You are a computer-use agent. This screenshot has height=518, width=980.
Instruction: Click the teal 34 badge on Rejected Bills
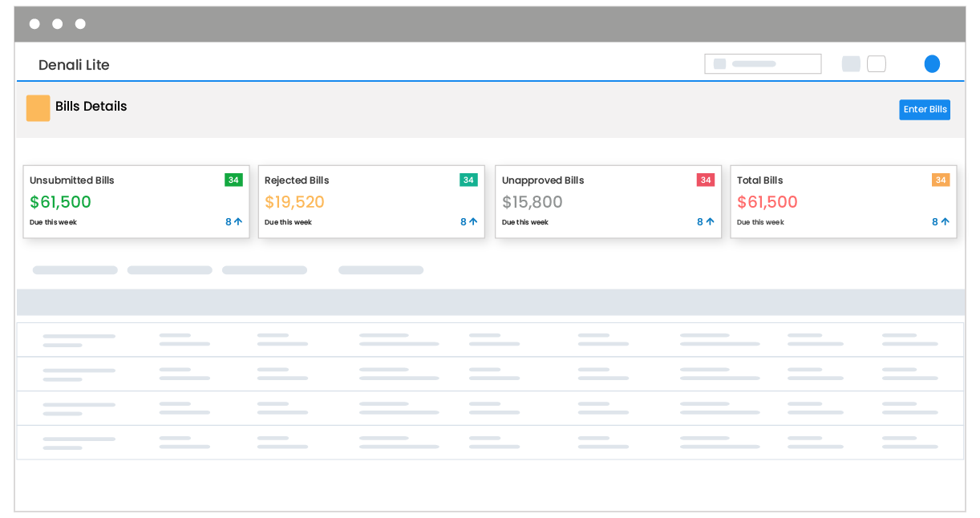tap(468, 180)
